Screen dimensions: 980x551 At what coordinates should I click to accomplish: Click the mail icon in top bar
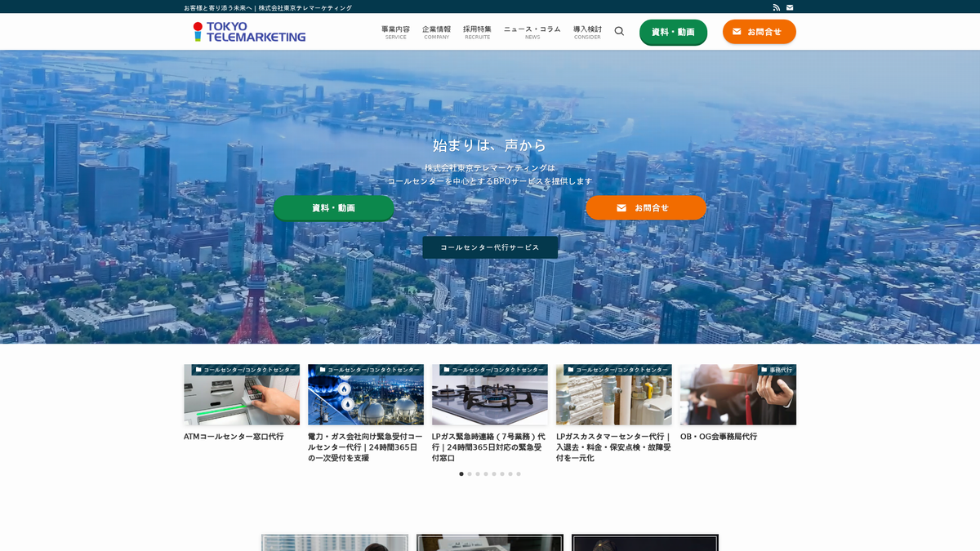pyautogui.click(x=790, y=7)
